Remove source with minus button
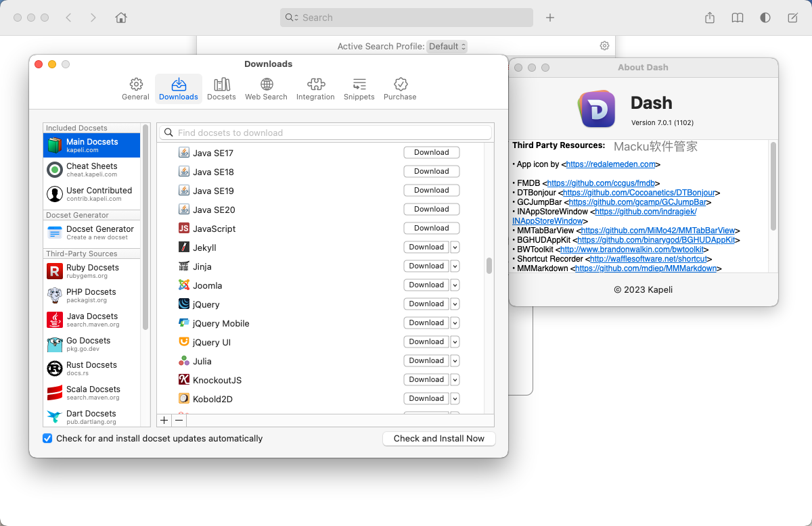 (179, 421)
